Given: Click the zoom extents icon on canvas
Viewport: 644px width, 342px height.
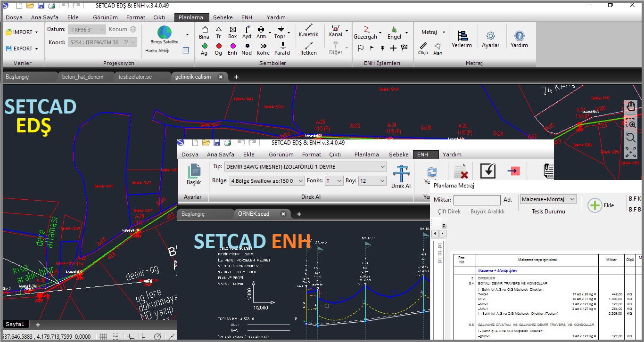Looking at the screenshot, I should pyautogui.click(x=631, y=152).
